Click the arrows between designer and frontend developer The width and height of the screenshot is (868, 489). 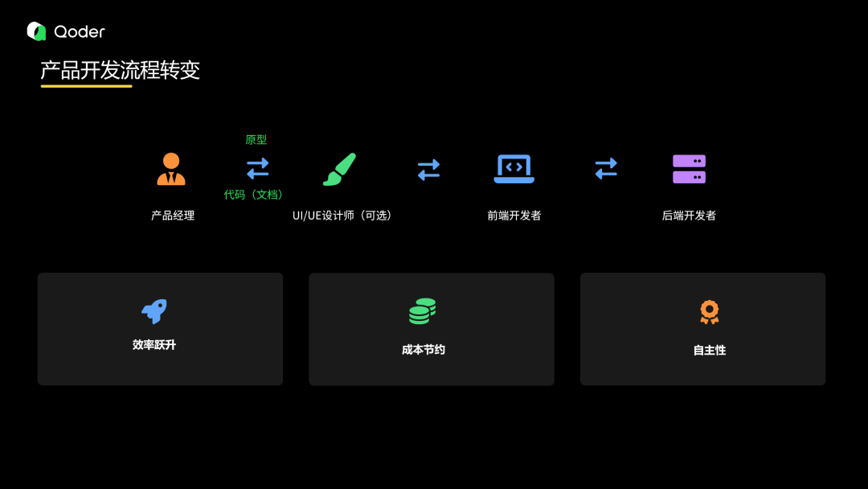pos(428,168)
